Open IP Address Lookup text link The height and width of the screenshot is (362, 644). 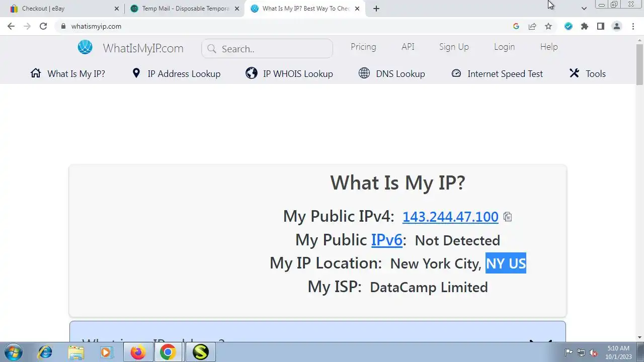184,74
